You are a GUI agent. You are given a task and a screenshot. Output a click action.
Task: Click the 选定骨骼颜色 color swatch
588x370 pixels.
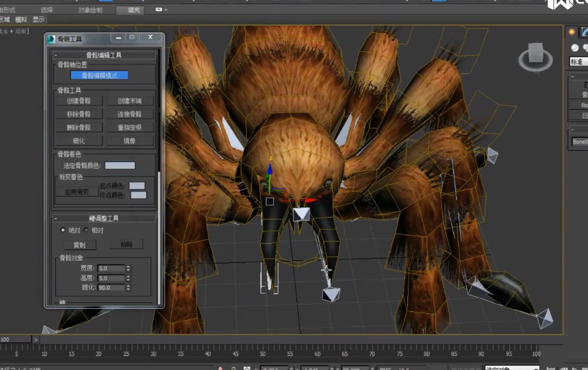tap(120, 165)
